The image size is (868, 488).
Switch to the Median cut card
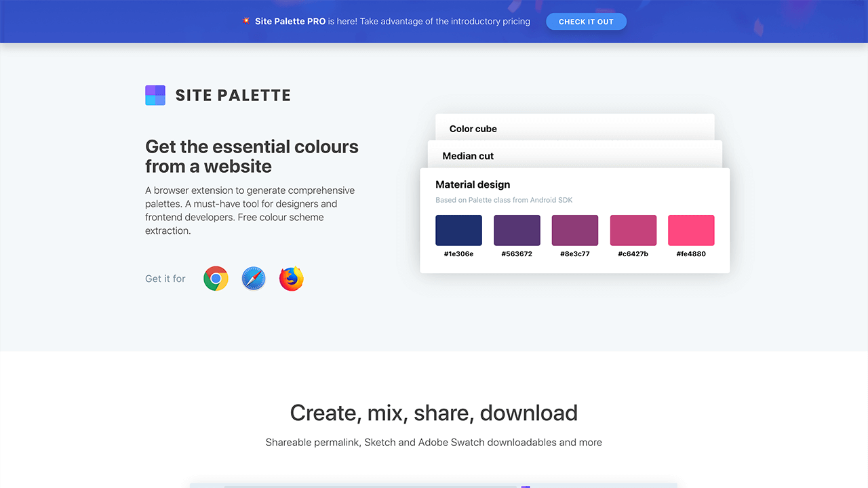click(x=468, y=156)
